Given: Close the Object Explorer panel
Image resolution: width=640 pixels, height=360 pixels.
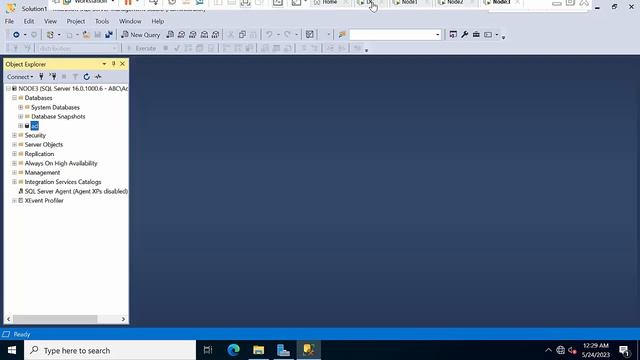Looking at the screenshot, I should coord(122,64).
